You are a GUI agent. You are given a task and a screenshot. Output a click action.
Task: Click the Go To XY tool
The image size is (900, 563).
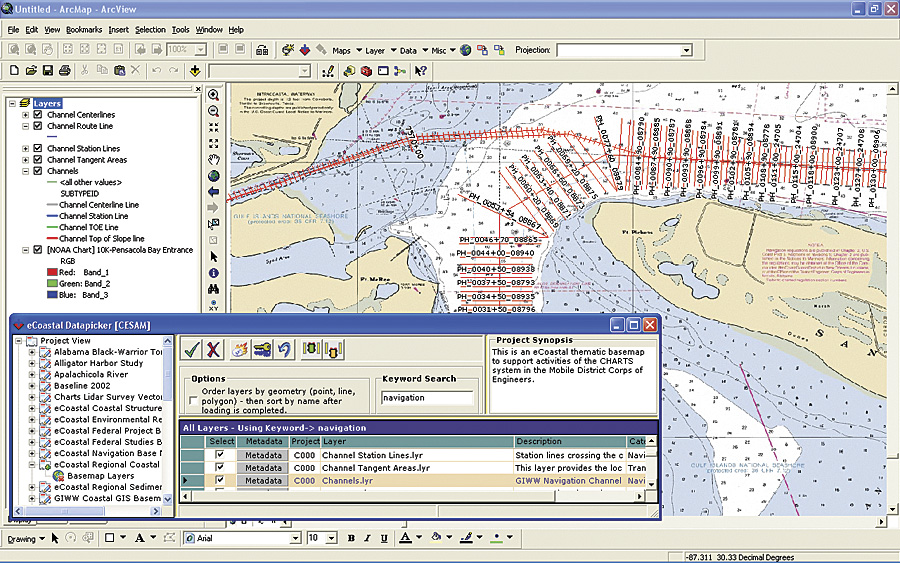tap(214, 305)
